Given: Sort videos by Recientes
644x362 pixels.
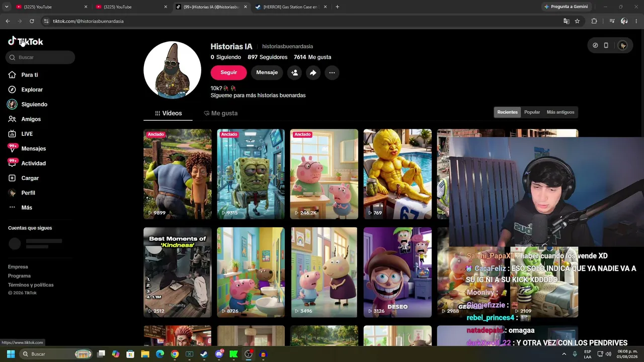Looking at the screenshot, I should point(507,112).
